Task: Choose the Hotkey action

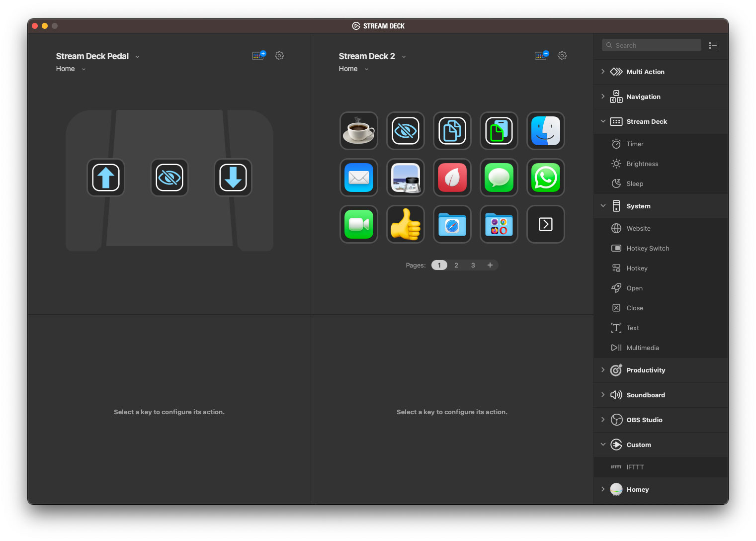Action: [661, 268]
